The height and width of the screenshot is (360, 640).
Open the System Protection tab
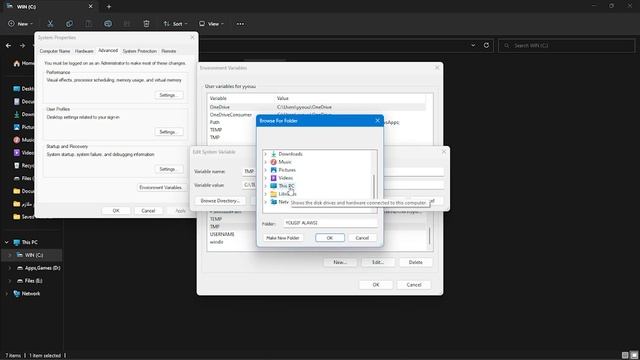click(x=140, y=51)
